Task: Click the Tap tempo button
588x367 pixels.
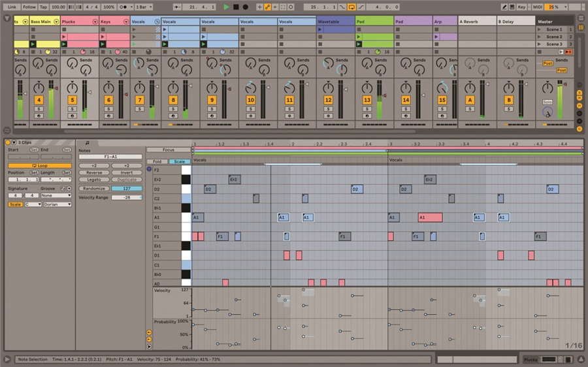Action: click(x=43, y=7)
